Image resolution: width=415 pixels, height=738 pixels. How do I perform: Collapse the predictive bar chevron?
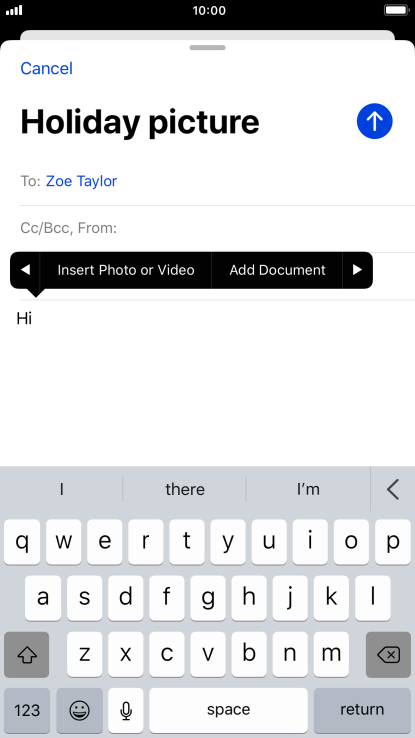[393, 489]
